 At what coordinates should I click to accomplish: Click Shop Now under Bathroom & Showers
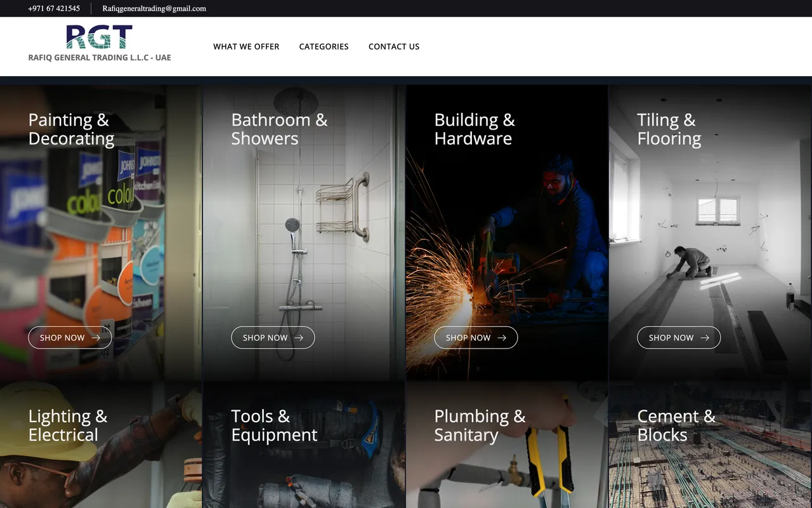(273, 338)
